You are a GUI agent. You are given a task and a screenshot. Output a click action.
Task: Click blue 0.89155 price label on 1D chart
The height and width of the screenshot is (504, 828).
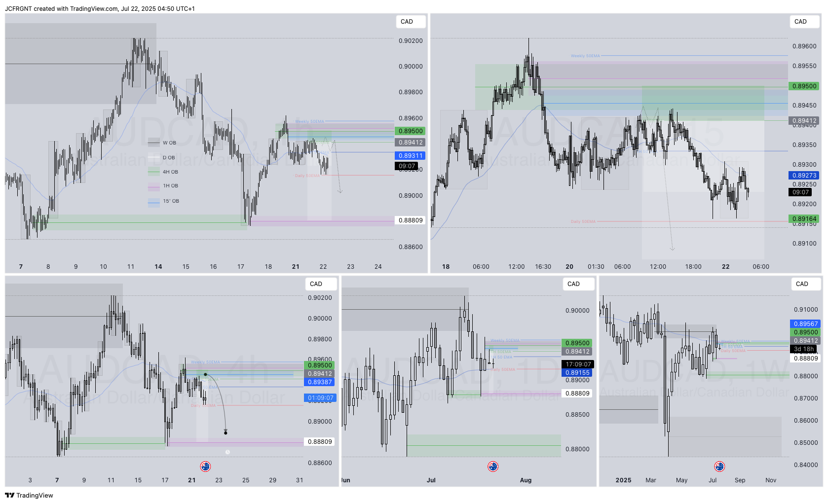click(577, 373)
